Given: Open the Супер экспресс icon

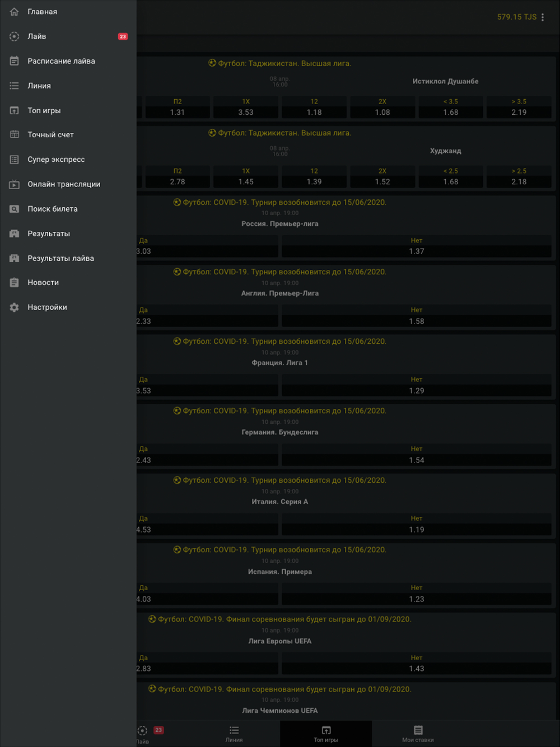Looking at the screenshot, I should [x=15, y=160].
